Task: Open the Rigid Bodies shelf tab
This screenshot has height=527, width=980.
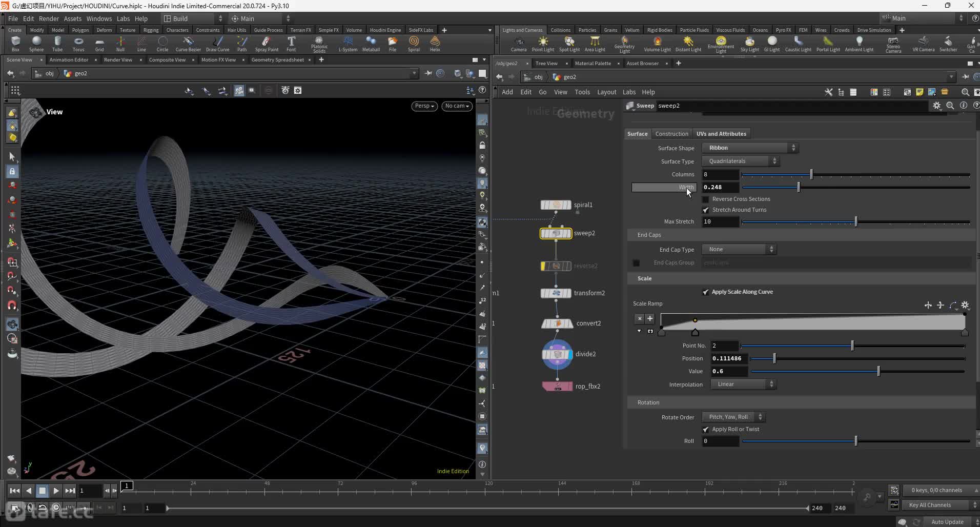Action: pos(659,30)
